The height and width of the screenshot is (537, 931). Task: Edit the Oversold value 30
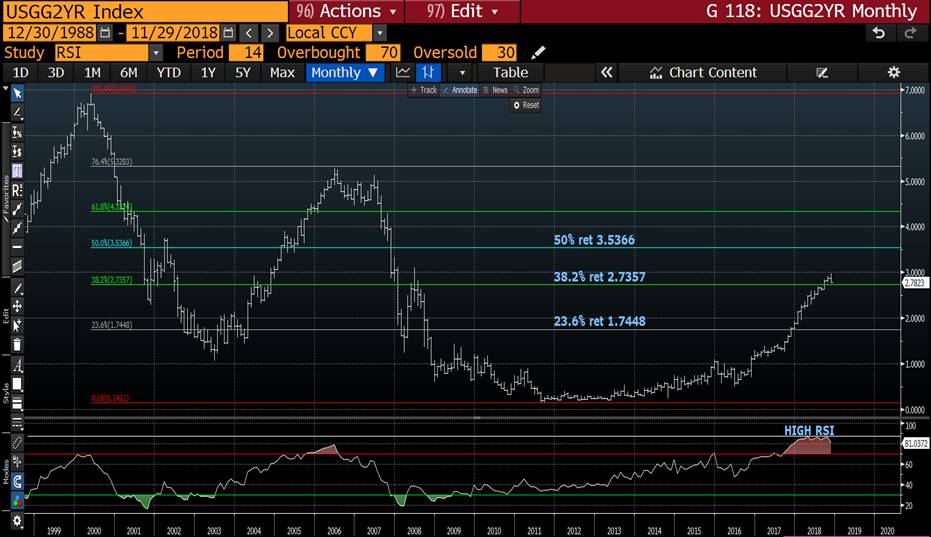[499, 52]
